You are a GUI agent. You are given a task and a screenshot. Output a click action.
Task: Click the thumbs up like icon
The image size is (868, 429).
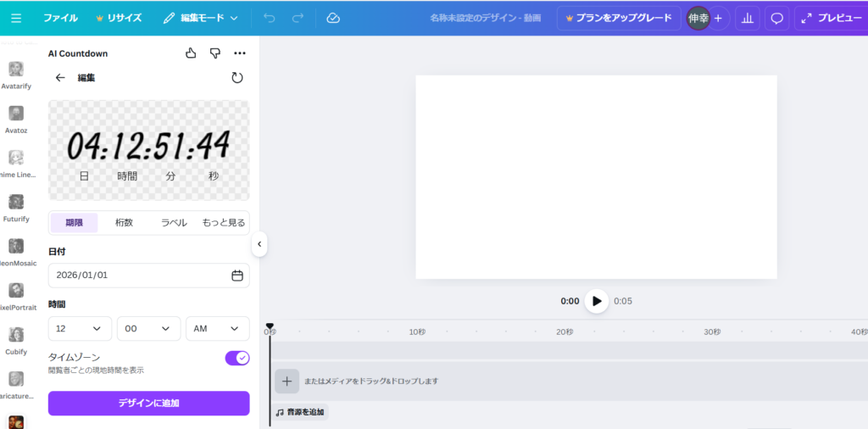pyautogui.click(x=191, y=53)
